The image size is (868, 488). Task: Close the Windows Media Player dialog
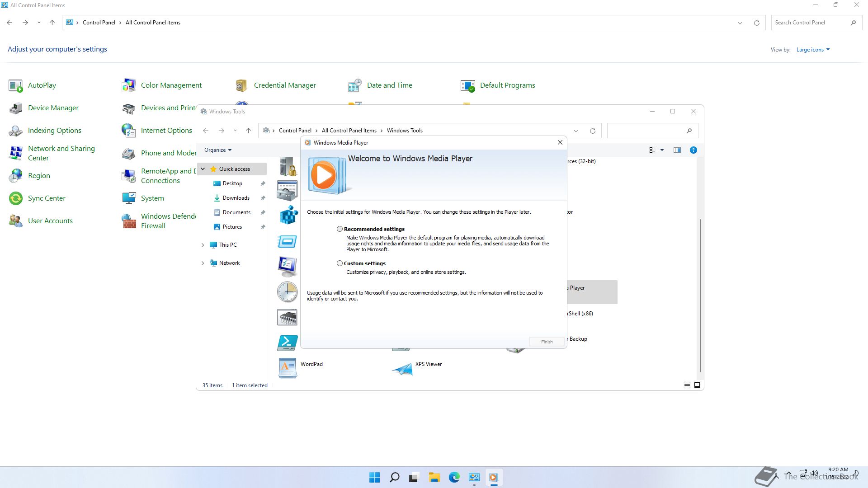(x=560, y=142)
